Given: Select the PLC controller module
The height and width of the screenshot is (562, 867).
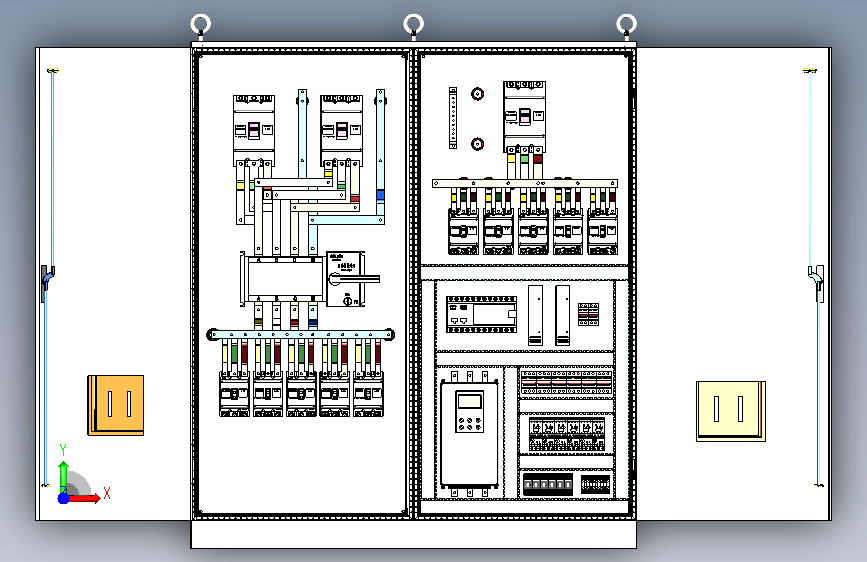Looking at the screenshot, I should (x=482, y=314).
